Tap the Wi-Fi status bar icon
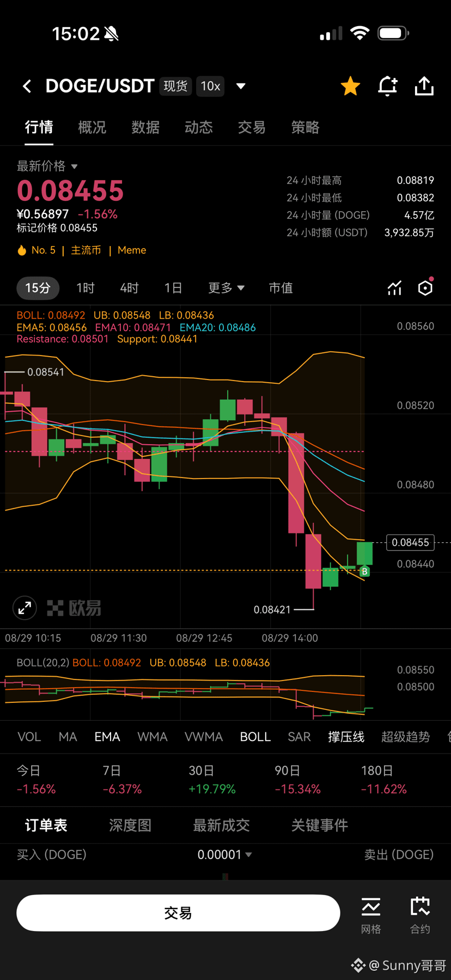 pos(359,33)
